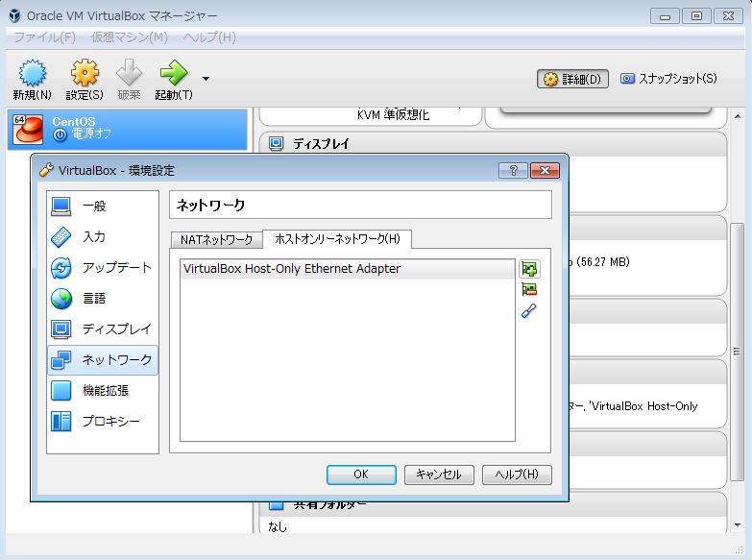Open the ヘルプ(H) menu in the menu bar
Image resolution: width=752 pixels, height=560 pixels.
[x=209, y=37]
